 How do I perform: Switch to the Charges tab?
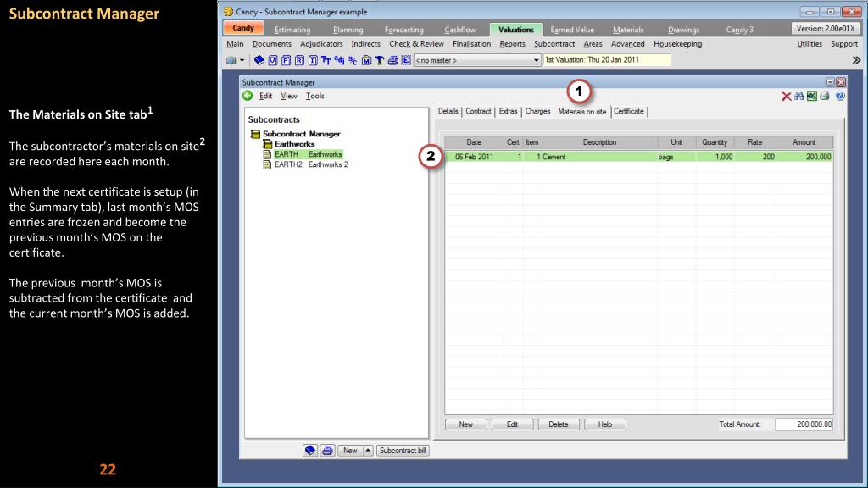537,111
